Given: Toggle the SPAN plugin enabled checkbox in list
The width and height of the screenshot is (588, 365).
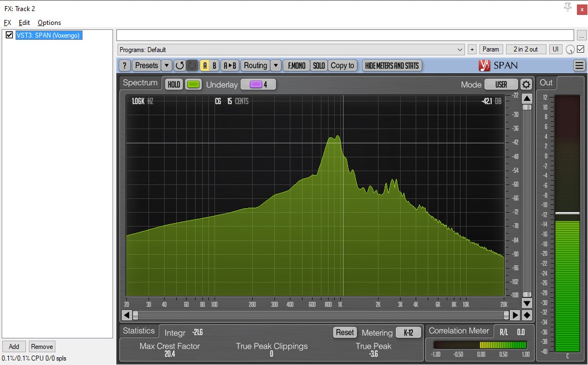Looking at the screenshot, I should point(9,35).
